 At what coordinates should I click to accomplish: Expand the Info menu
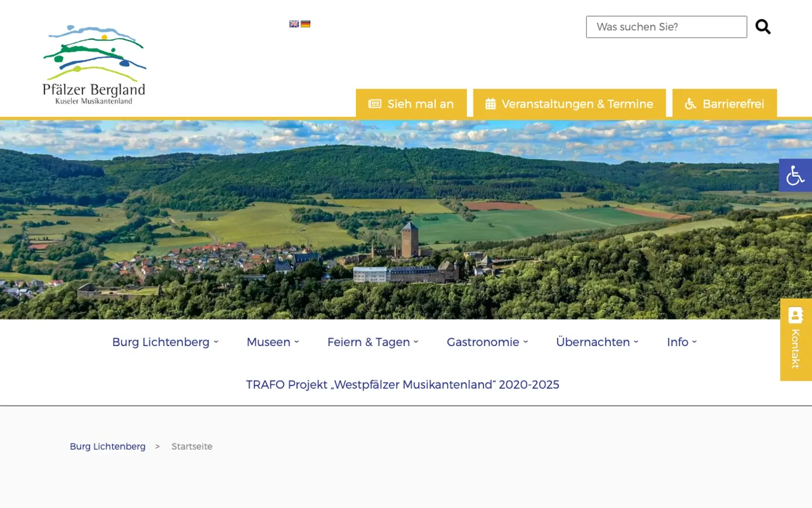click(682, 342)
